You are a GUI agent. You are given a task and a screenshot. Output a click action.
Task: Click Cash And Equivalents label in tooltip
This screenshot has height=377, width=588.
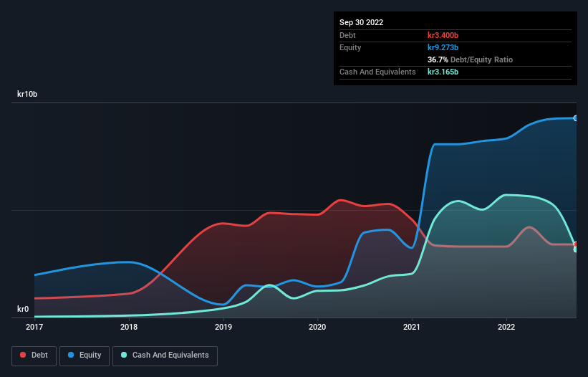point(377,72)
